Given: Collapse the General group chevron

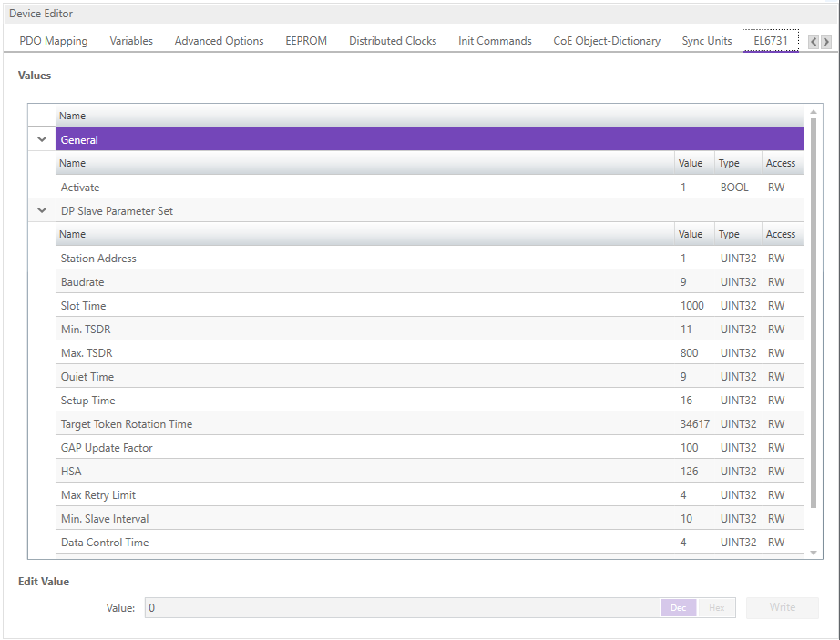Looking at the screenshot, I should point(41,140).
